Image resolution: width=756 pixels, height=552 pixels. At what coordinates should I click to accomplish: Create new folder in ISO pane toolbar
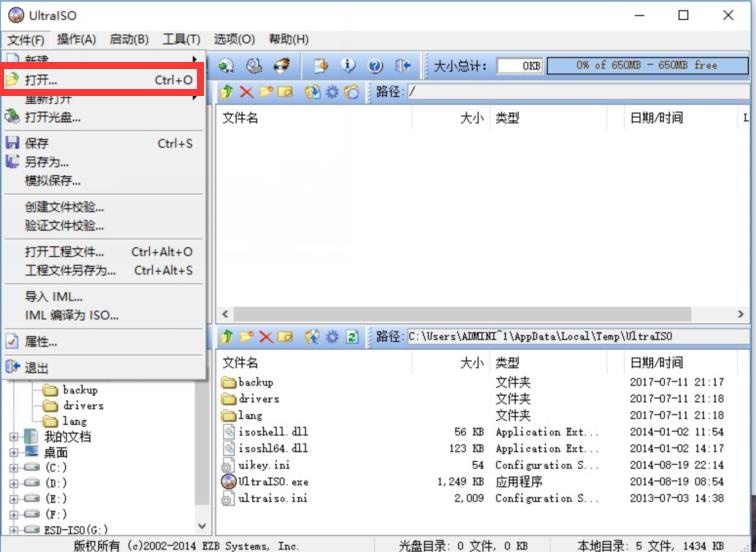coord(266,91)
